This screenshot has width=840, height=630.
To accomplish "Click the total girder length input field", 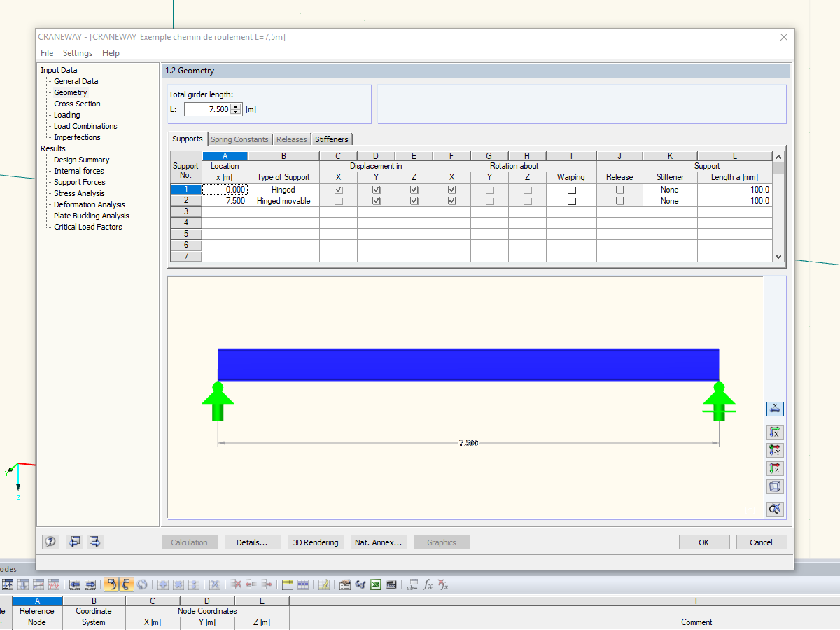I will pyautogui.click(x=207, y=109).
